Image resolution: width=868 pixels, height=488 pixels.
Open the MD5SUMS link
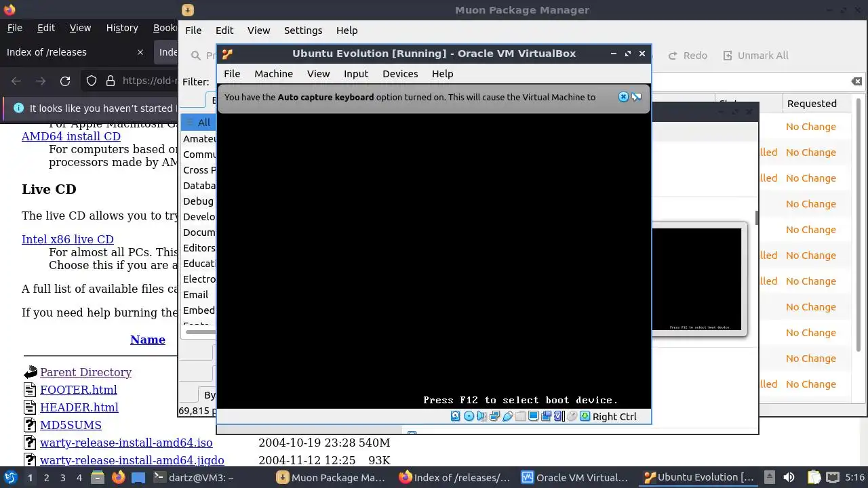(x=71, y=425)
